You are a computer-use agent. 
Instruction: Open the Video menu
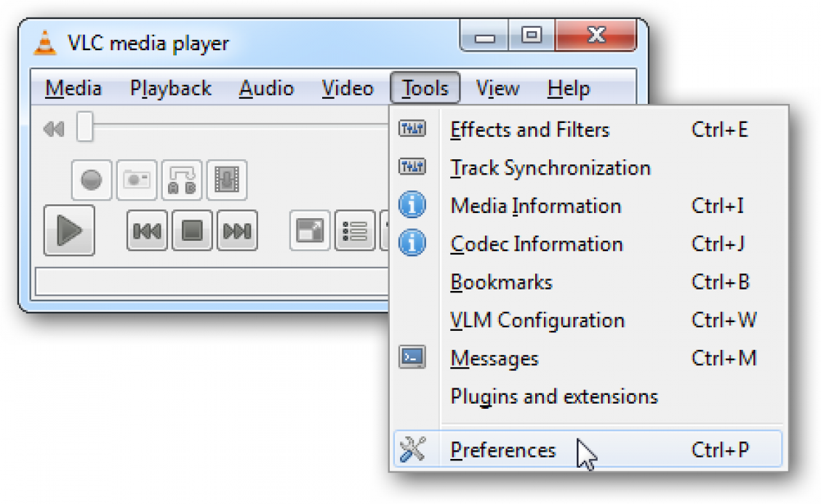(348, 88)
